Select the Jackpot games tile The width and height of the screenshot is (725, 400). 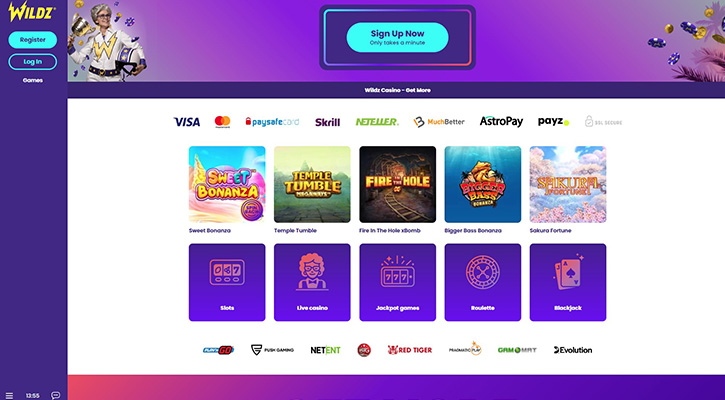398,282
